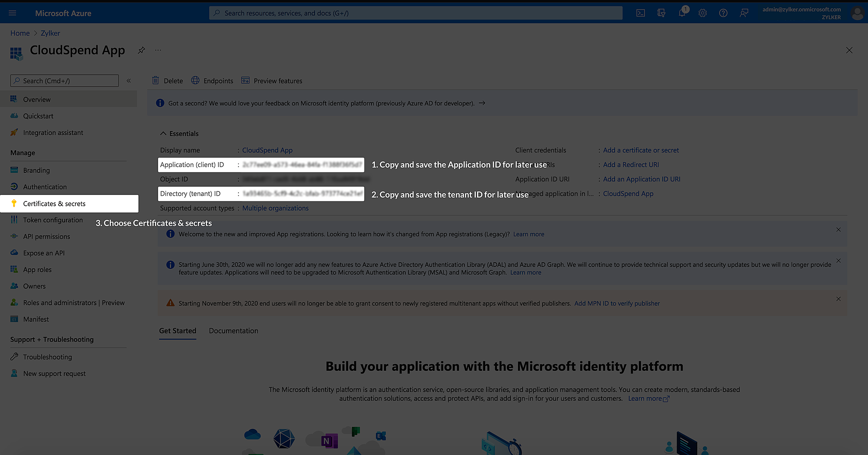
Task: Open portal settings gear
Action: point(702,13)
